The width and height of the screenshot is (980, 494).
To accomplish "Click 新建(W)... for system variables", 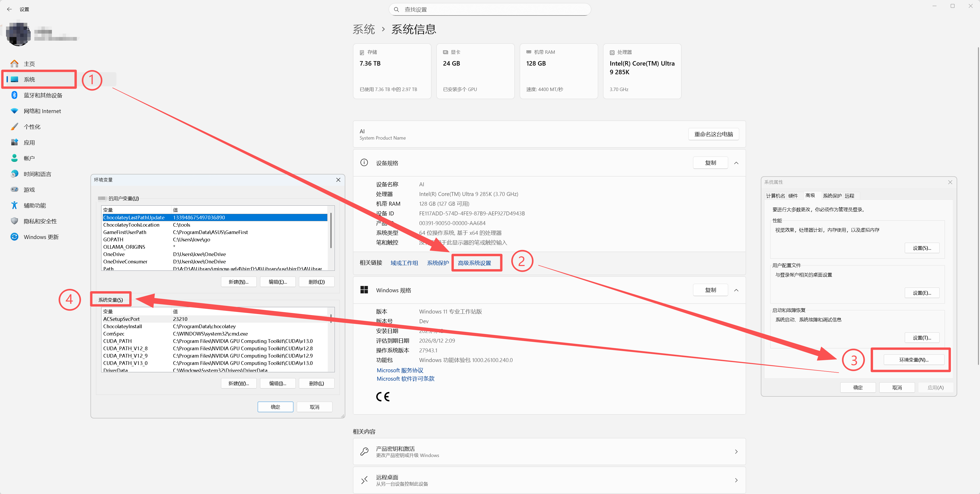I will pos(238,383).
